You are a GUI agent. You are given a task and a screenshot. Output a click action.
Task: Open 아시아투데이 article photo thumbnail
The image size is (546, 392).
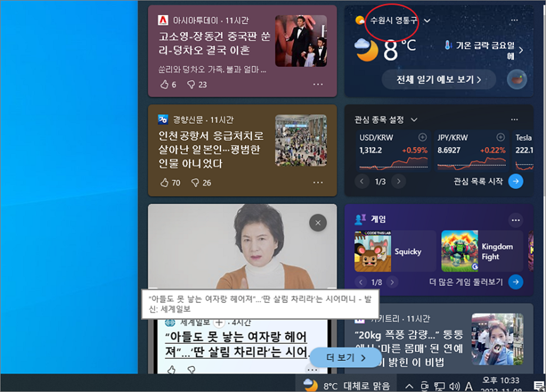301,41
